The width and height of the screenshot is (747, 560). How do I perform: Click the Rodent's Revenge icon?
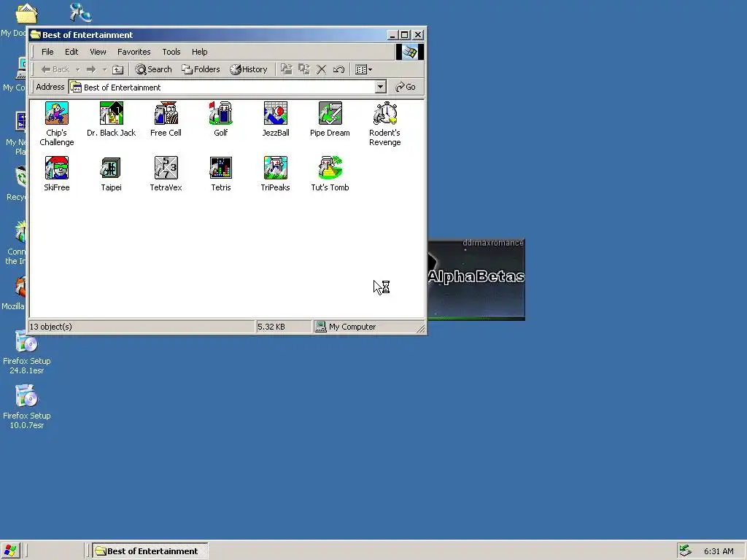[x=385, y=113]
